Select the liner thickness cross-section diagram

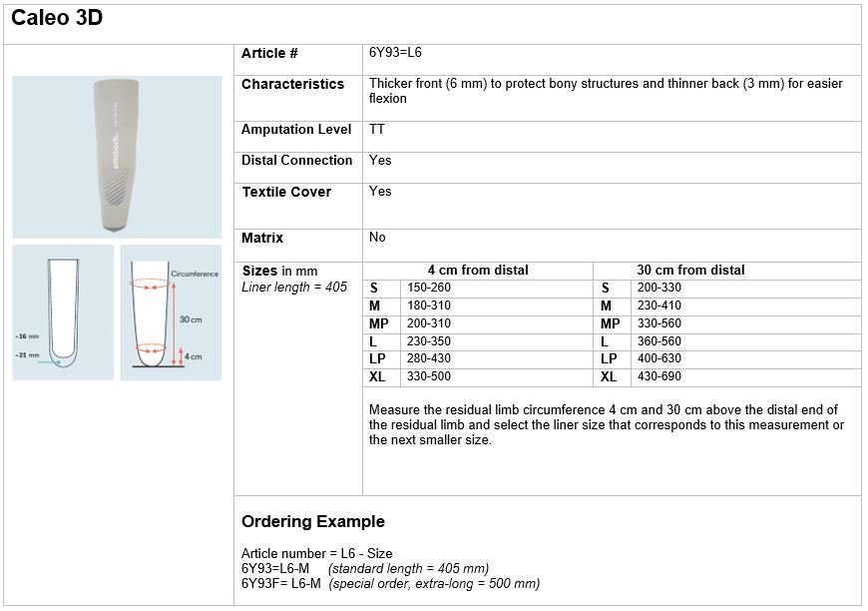(x=63, y=312)
